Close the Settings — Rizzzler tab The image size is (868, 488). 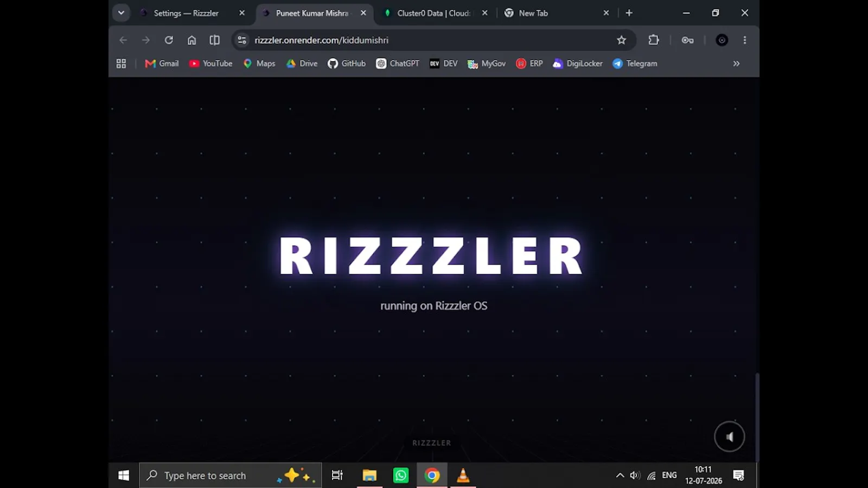click(242, 13)
